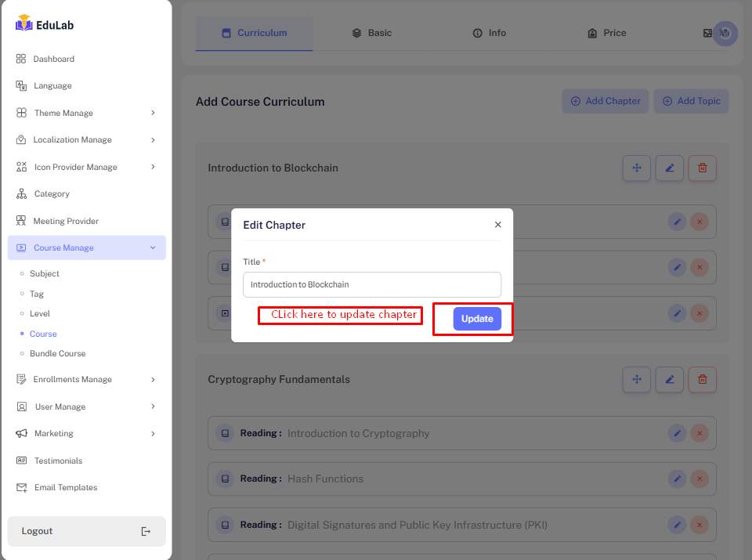Click the Update button in Edit Chapter dialog
The width and height of the screenshot is (752, 560).
pyautogui.click(x=477, y=319)
